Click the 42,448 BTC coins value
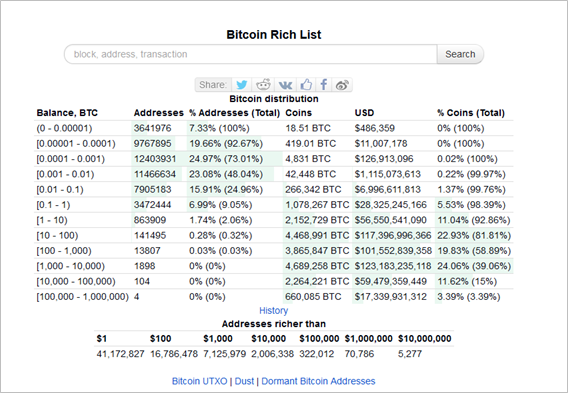 [310, 174]
